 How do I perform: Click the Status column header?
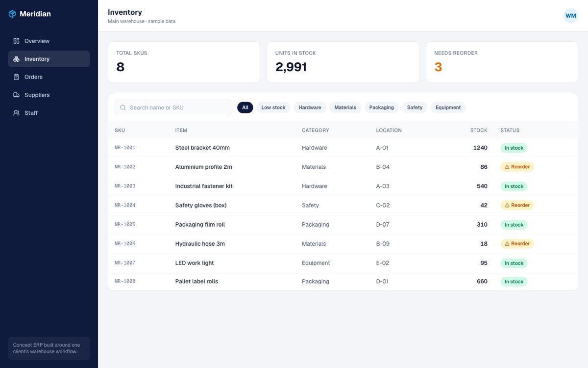point(510,131)
